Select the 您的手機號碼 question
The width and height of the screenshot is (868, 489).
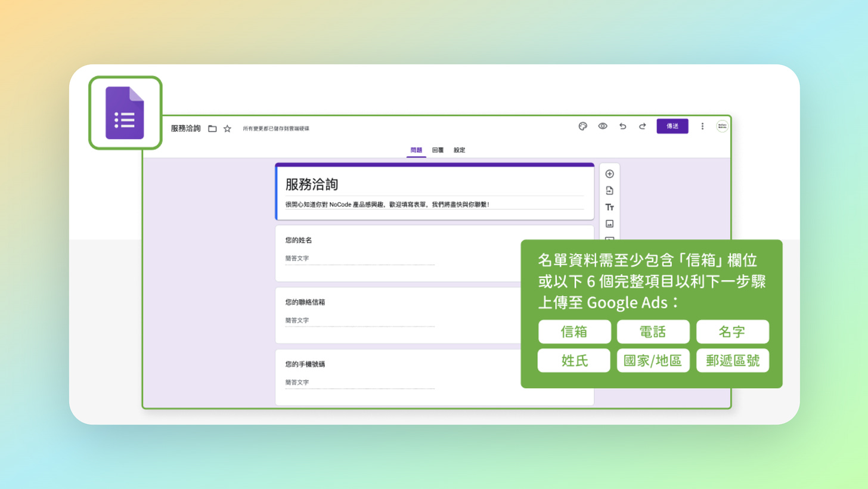(x=435, y=377)
